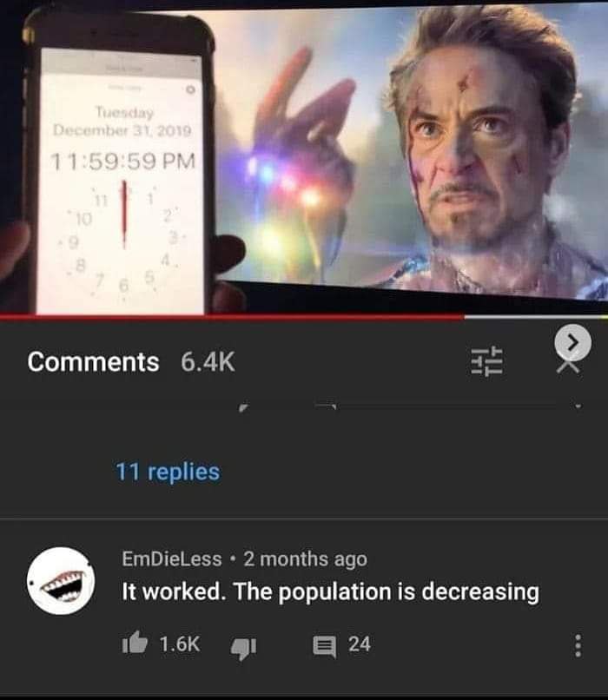
Task: Select the Comments header label
Action: (93, 361)
